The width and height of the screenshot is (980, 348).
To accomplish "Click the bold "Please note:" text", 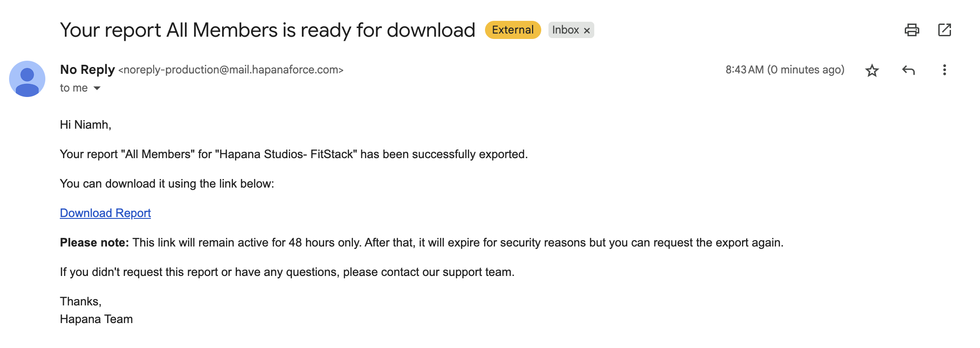I will click(94, 242).
